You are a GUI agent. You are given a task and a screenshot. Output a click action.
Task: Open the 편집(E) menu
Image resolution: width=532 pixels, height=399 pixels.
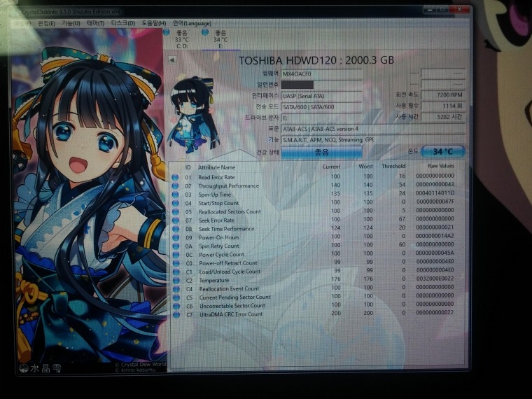46,23
